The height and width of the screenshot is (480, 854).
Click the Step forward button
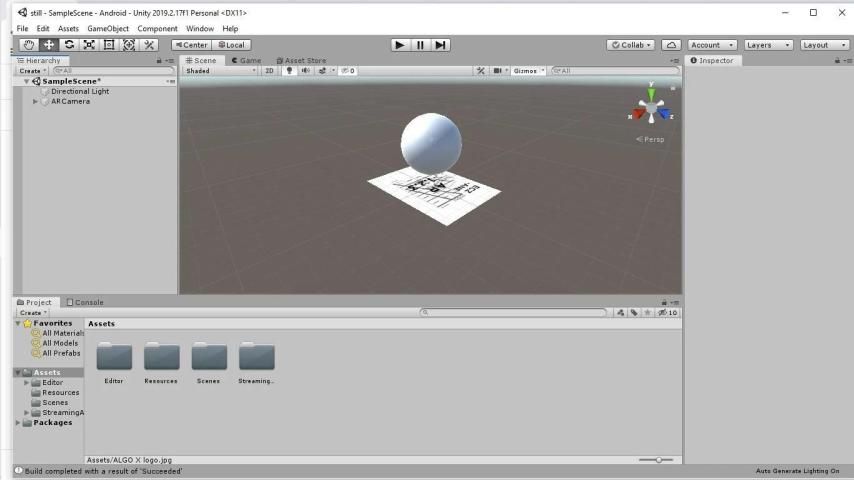[441, 45]
